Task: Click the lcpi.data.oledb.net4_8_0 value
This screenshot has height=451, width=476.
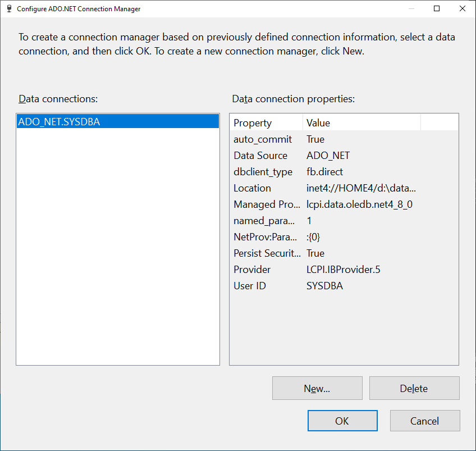Action: [359, 204]
